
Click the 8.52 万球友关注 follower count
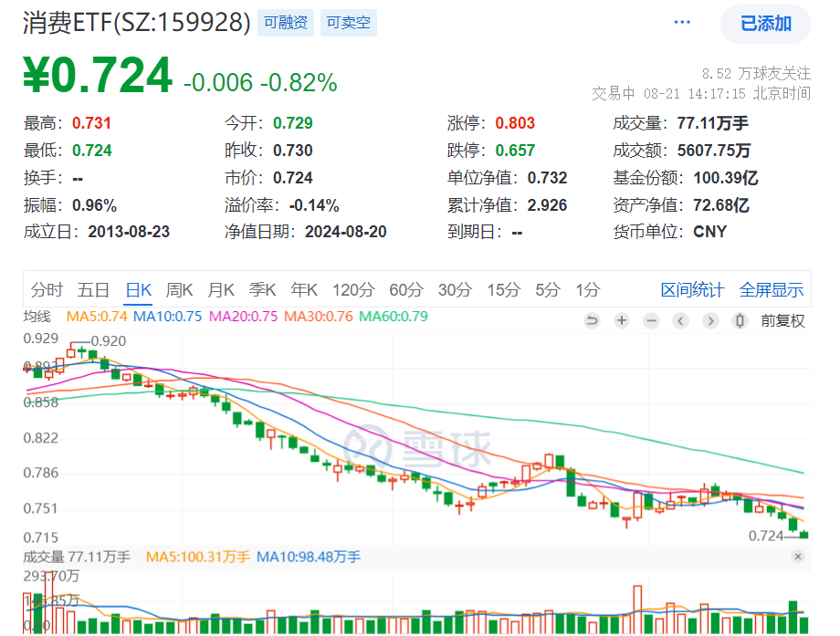click(x=756, y=73)
